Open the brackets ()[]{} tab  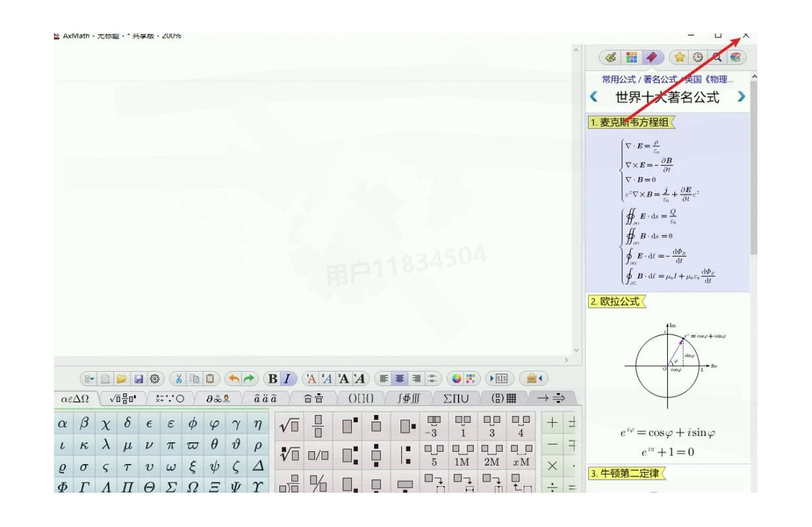pyautogui.click(x=360, y=399)
